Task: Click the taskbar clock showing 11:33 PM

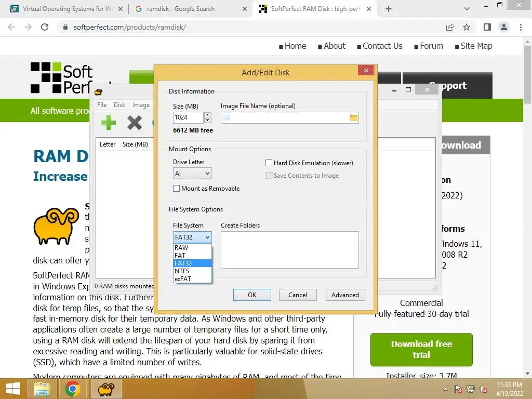Action: click(509, 389)
